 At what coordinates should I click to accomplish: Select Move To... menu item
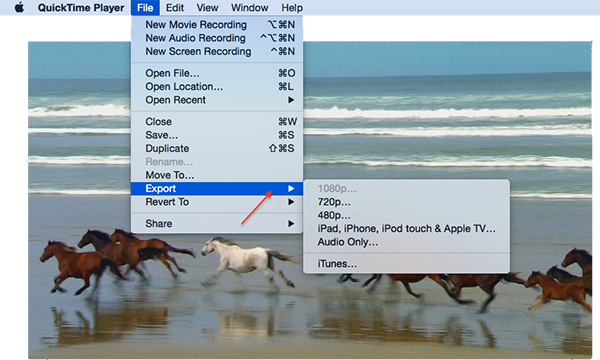pos(217,175)
